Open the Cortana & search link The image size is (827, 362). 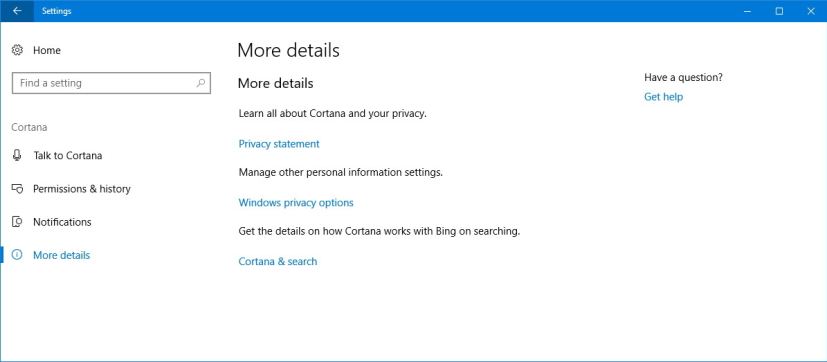pos(278,261)
